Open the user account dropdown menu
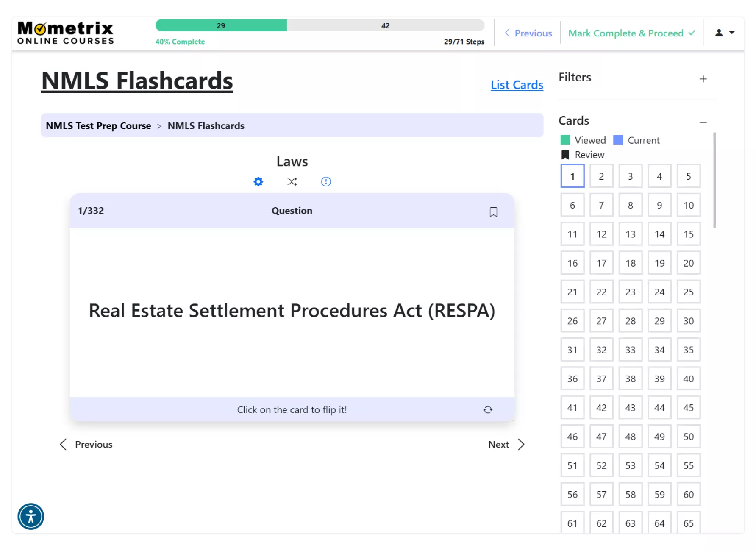The width and height of the screenshot is (756, 551). click(725, 33)
